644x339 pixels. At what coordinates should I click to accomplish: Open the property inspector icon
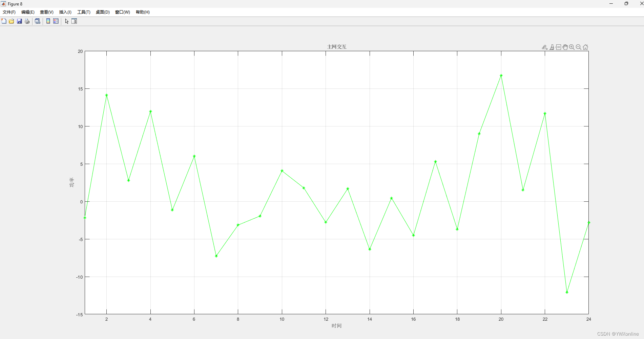pos(74,21)
